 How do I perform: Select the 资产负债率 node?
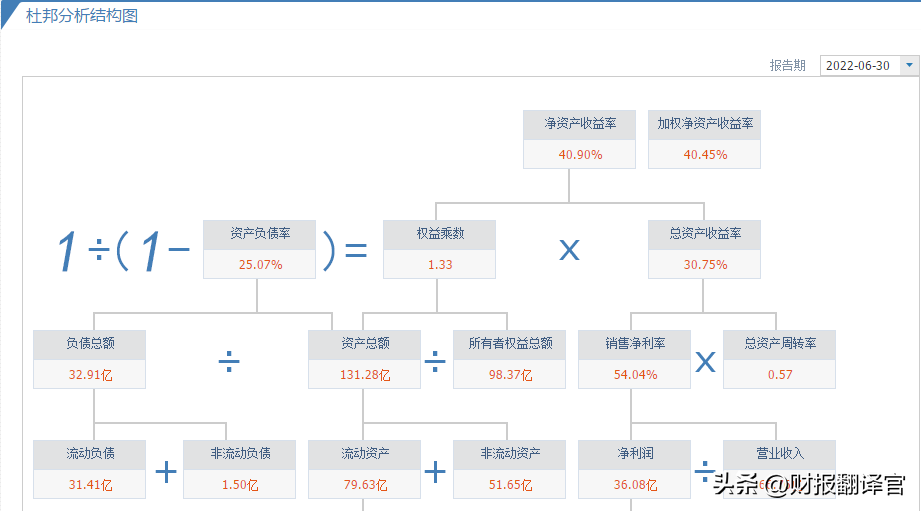[x=259, y=249]
